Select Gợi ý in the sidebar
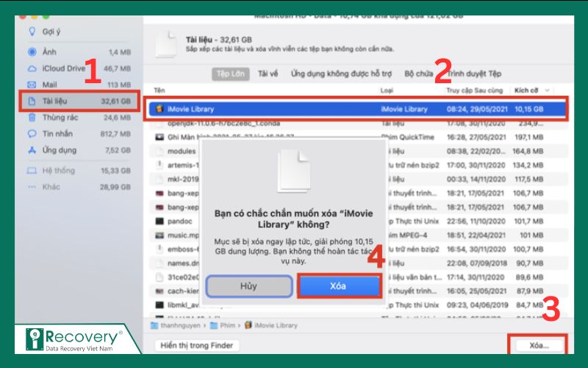Screen dimensions: 588x368 click(x=51, y=32)
